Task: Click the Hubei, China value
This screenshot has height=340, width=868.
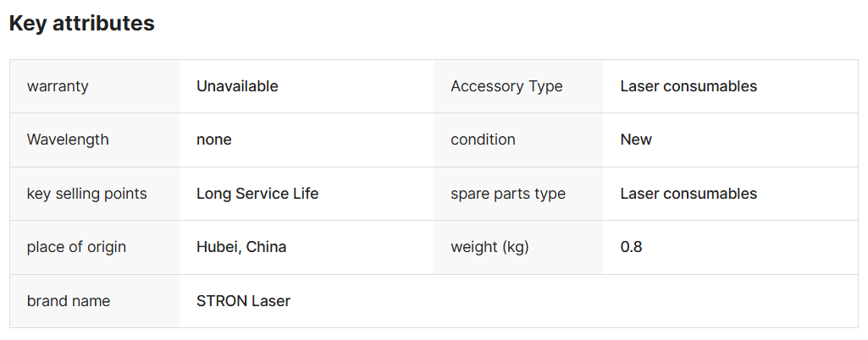Action: (241, 247)
